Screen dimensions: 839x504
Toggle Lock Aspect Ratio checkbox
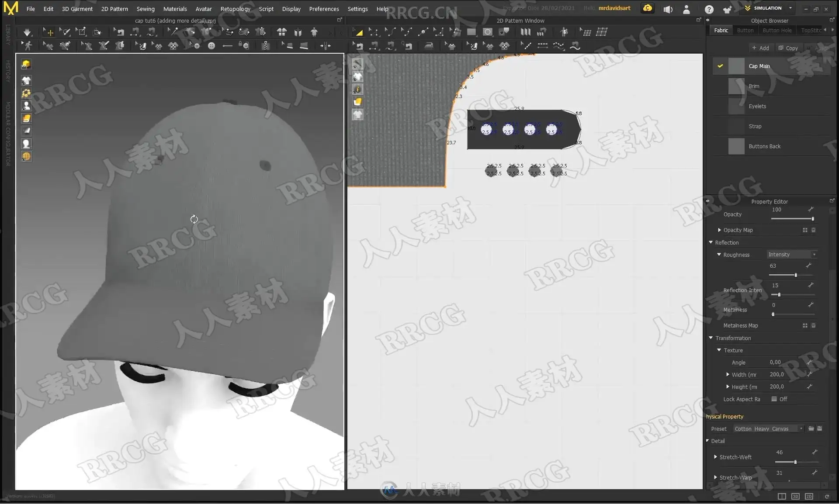[774, 399]
